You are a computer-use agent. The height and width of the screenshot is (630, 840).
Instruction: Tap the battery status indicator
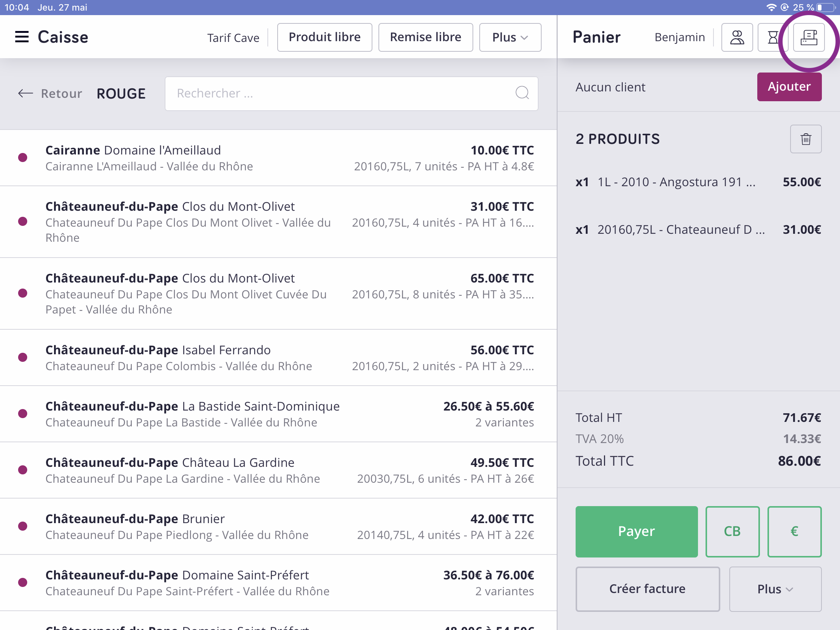point(826,7)
